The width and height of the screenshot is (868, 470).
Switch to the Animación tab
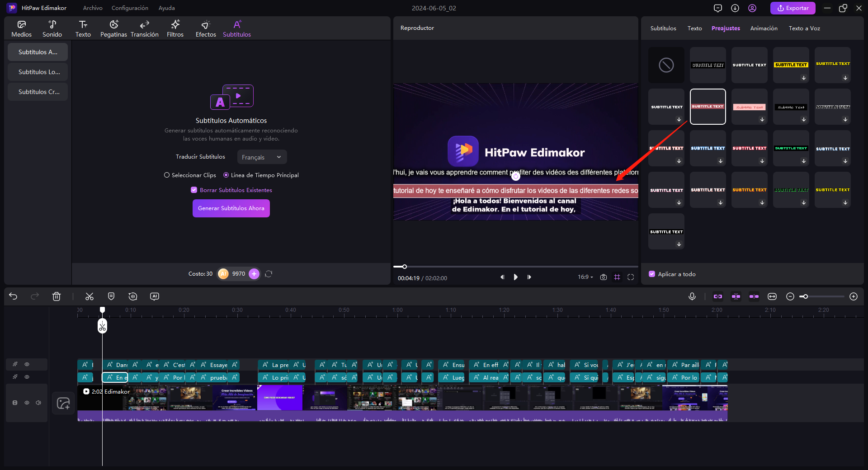click(x=764, y=28)
